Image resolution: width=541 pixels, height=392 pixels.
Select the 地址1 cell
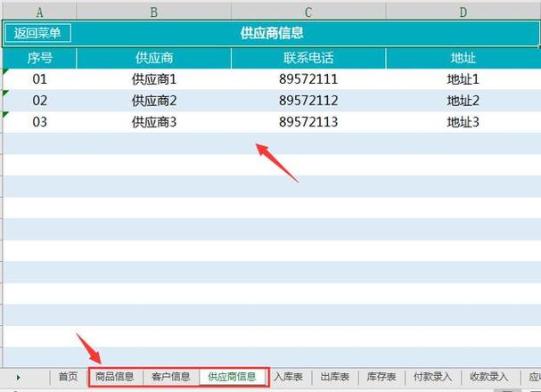[463, 79]
